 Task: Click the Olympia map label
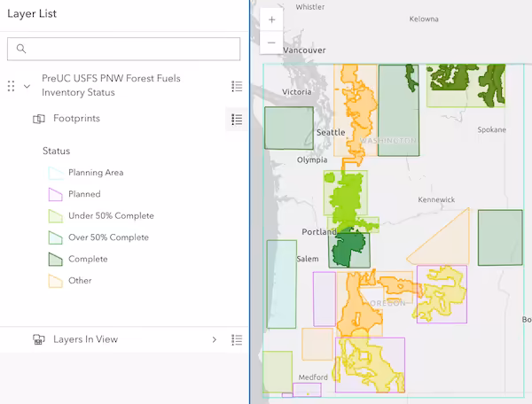tap(312, 160)
